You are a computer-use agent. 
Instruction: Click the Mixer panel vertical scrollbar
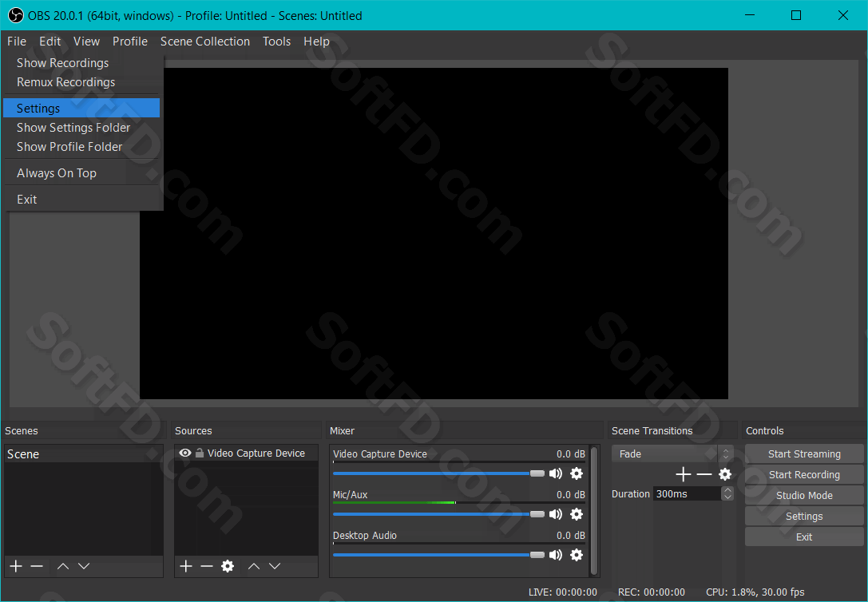point(595,510)
